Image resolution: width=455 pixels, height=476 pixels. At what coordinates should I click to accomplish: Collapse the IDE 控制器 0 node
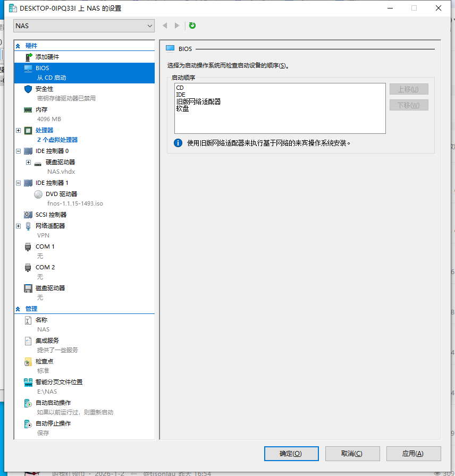pyautogui.click(x=18, y=151)
